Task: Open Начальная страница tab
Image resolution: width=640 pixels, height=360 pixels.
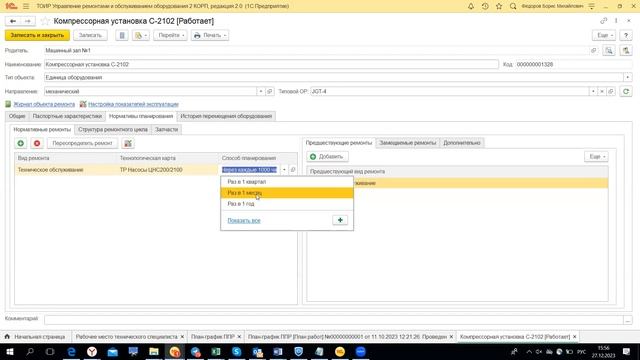Action: click(35, 337)
